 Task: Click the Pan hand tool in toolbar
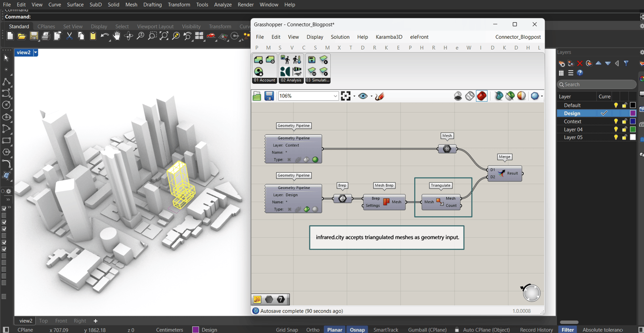click(116, 36)
